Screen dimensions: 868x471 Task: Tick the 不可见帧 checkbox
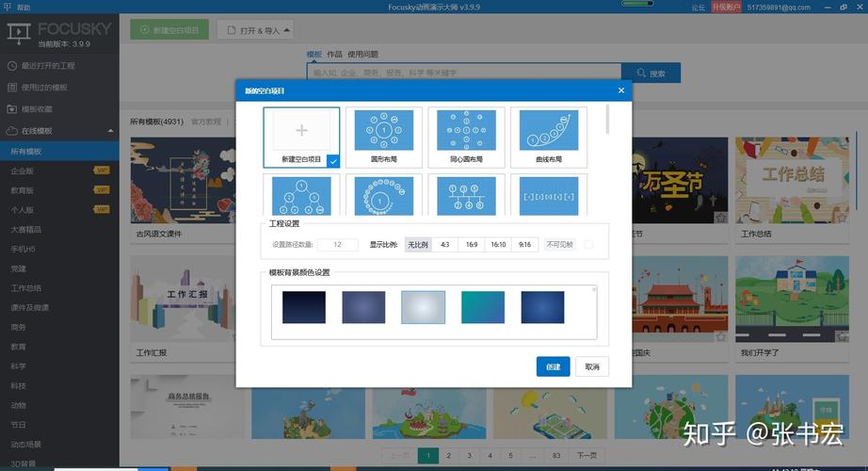point(588,244)
